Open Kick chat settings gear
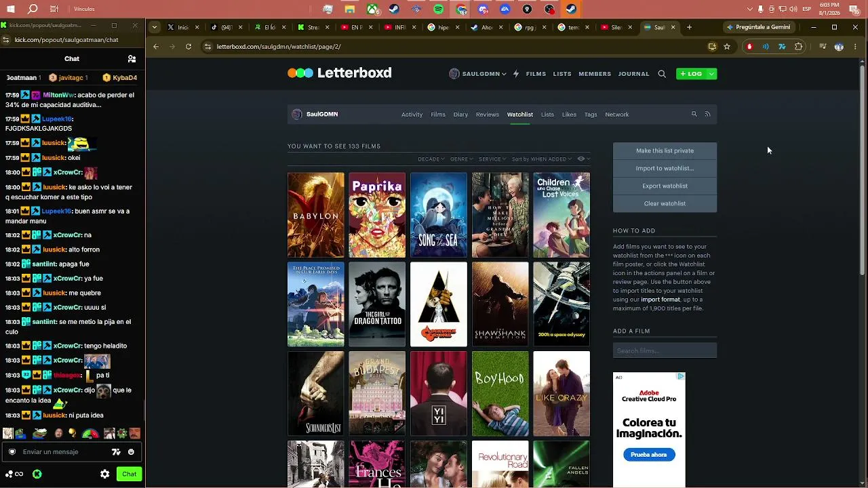The image size is (868, 488). 105,474
